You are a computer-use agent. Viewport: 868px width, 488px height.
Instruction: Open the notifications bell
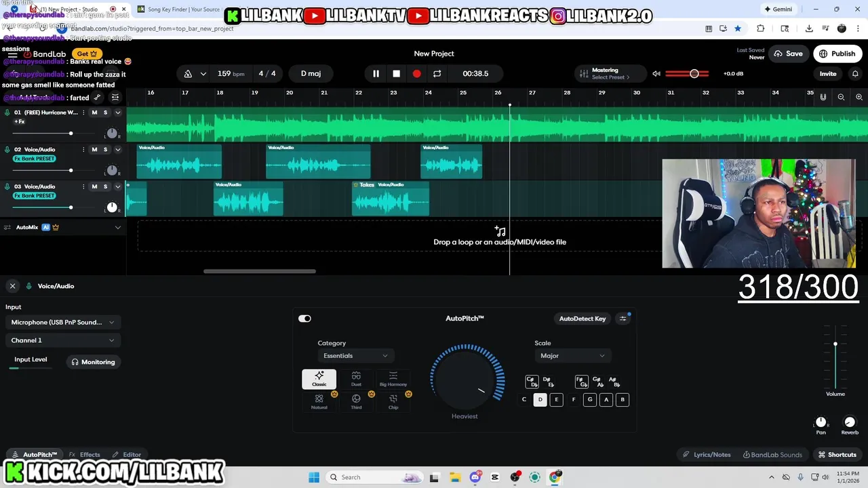coord(855,74)
